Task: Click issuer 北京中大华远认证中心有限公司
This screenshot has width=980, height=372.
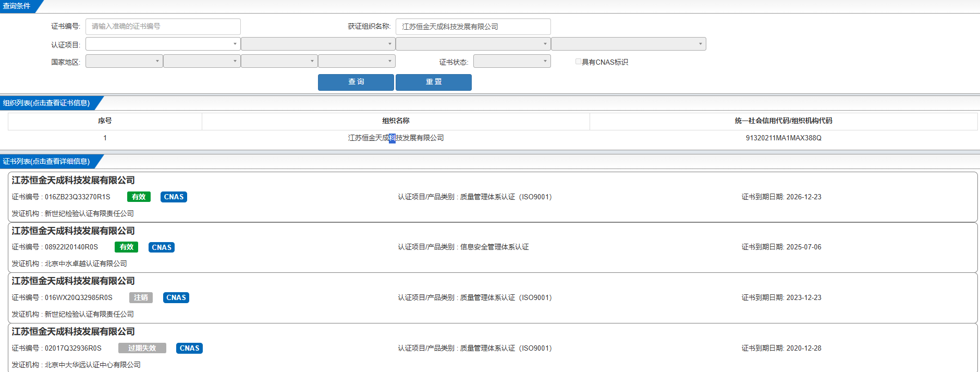Action: point(93,365)
